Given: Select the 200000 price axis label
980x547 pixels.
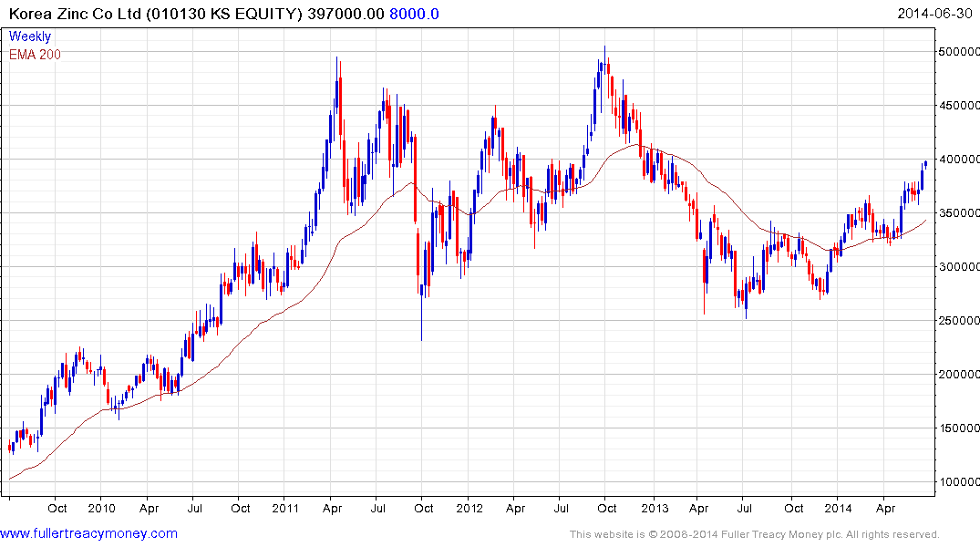Looking at the screenshot, I should [959, 374].
